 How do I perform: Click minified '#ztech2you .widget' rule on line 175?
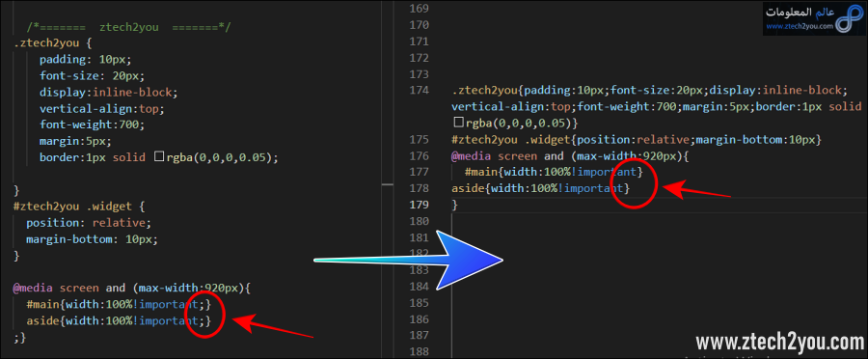tap(637, 139)
